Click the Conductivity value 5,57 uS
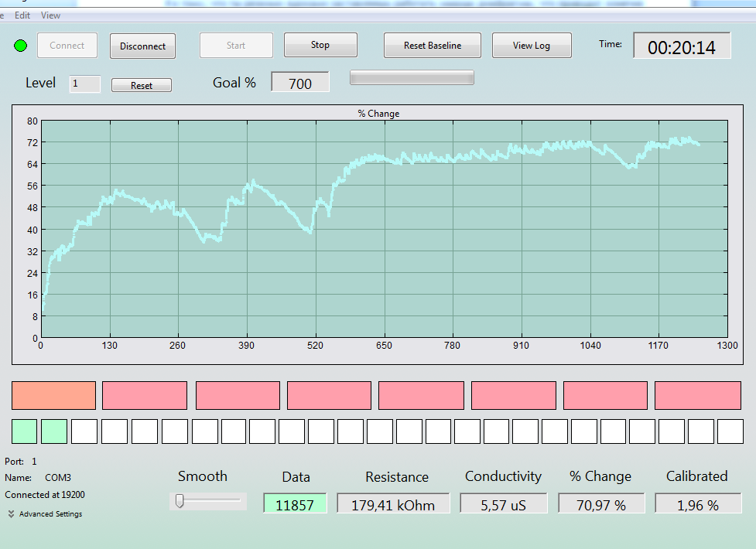 504,503
